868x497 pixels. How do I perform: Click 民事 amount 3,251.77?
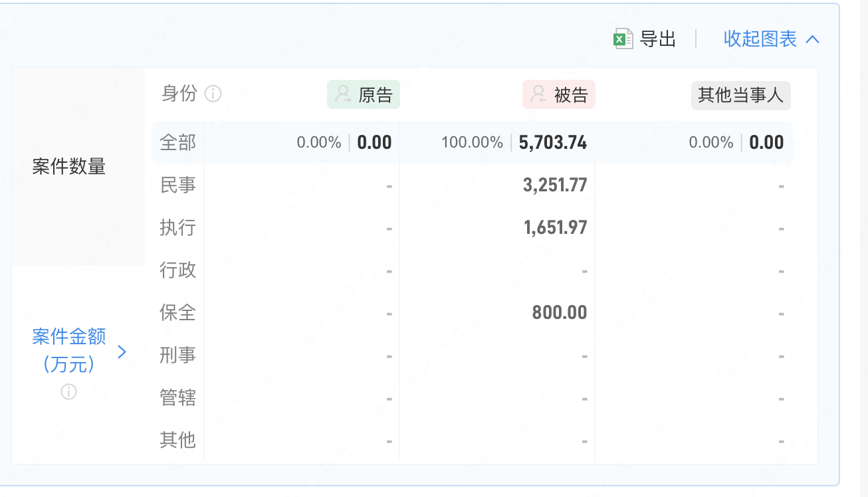[555, 185]
